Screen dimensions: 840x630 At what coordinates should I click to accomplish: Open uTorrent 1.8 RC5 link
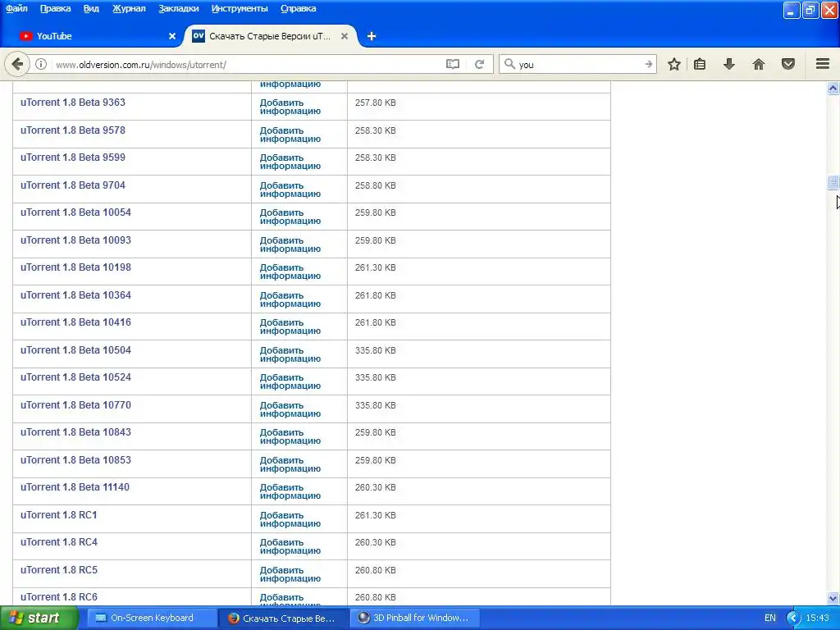59,570
